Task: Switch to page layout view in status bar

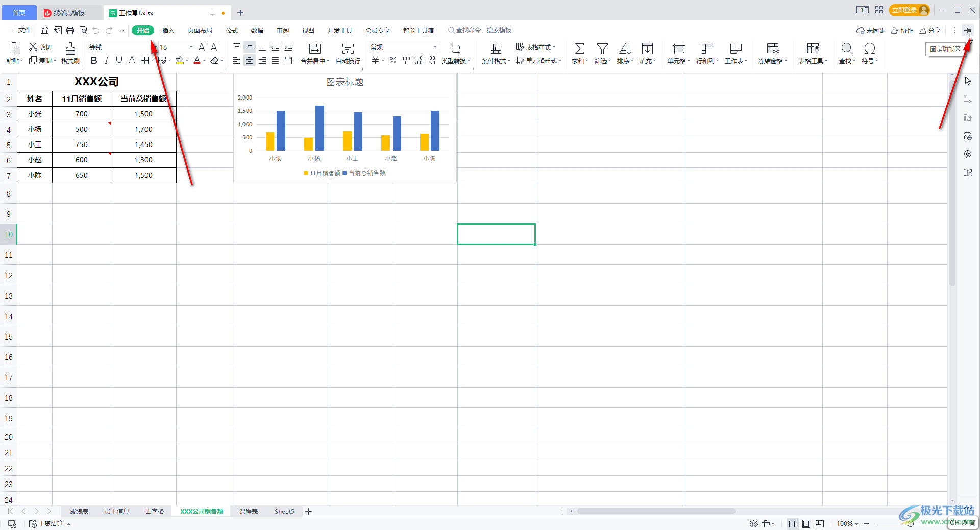Action: [806, 524]
